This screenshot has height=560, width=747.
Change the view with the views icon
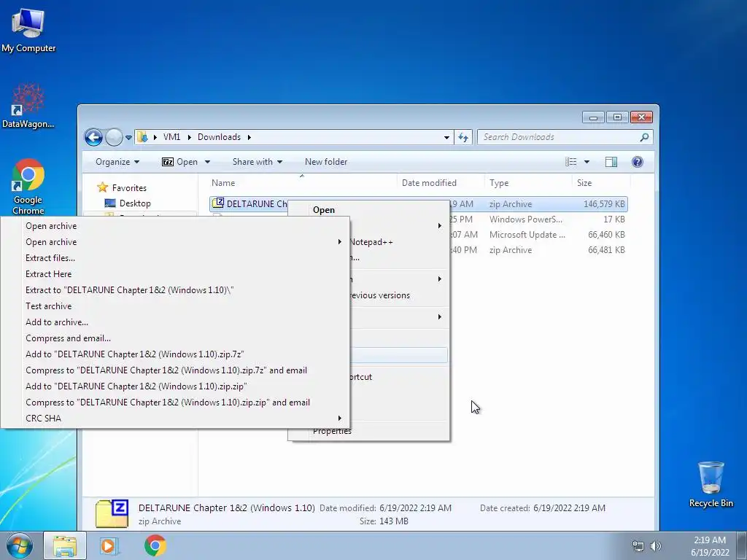pyautogui.click(x=570, y=162)
